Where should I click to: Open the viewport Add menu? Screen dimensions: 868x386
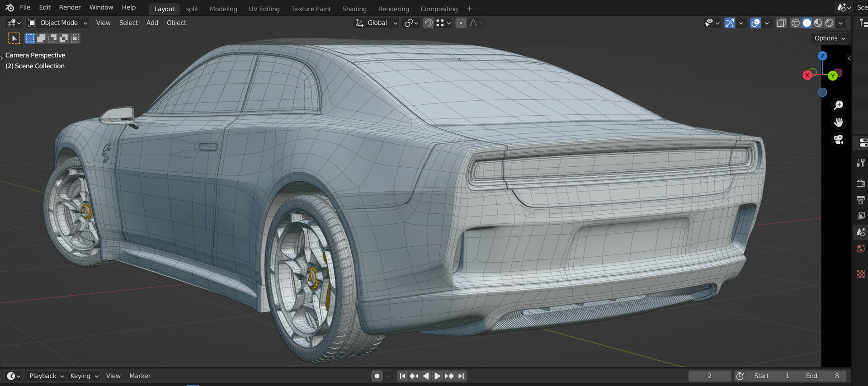pos(152,23)
